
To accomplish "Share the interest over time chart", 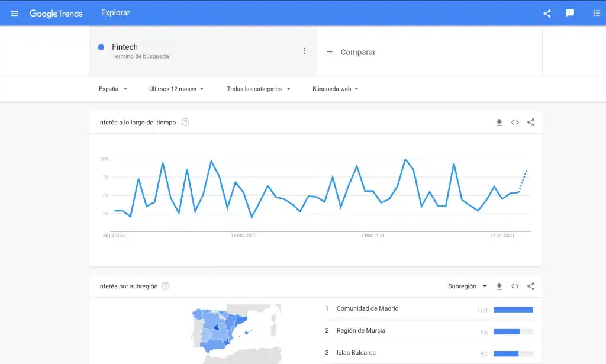I will [x=531, y=123].
